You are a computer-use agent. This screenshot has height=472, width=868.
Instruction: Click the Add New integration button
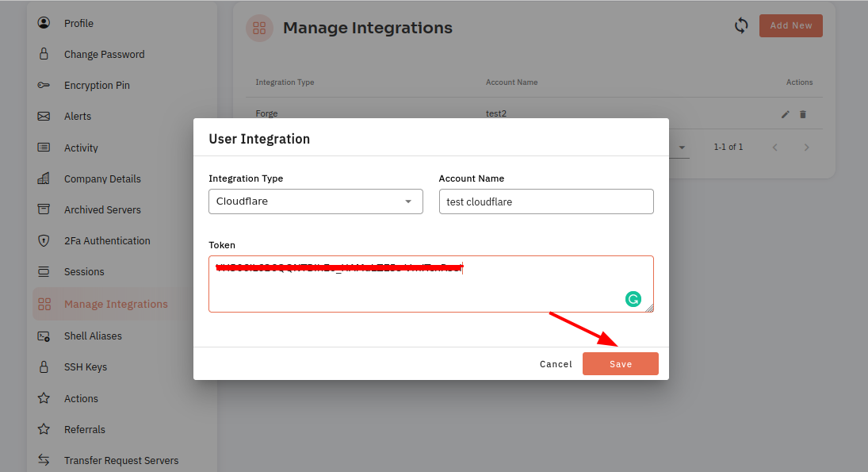pyautogui.click(x=791, y=25)
